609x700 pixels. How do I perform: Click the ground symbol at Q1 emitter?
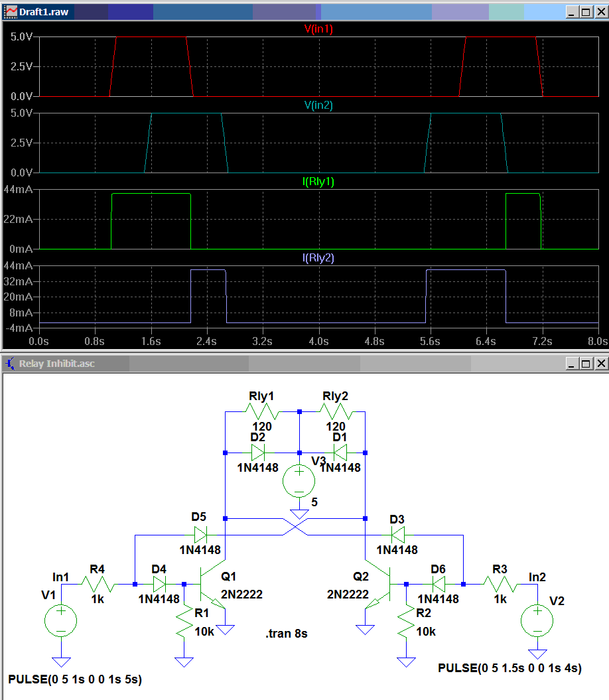pos(225,630)
